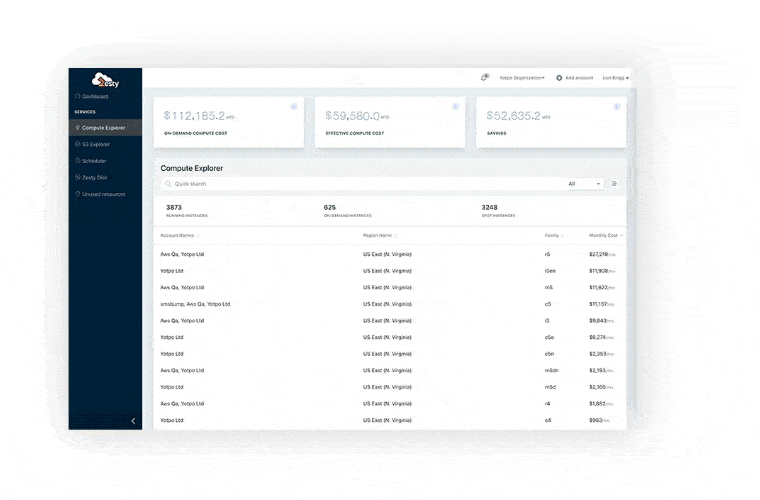Select the c4 family row
760x500 pixels.
pyautogui.click(x=390, y=420)
